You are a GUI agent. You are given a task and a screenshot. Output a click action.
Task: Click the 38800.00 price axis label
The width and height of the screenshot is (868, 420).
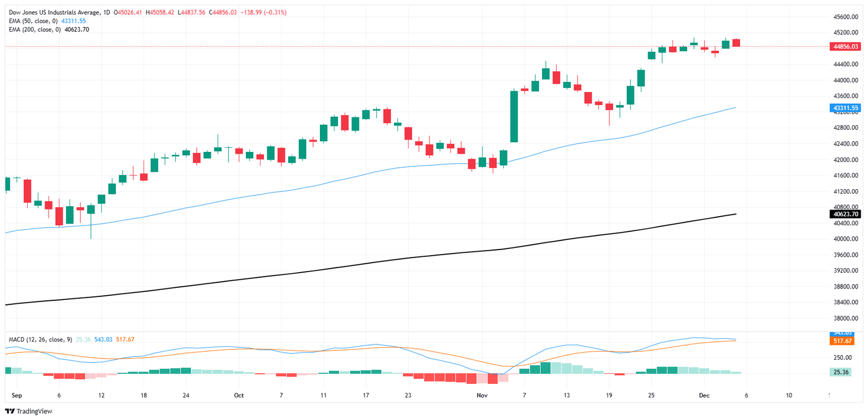click(845, 286)
